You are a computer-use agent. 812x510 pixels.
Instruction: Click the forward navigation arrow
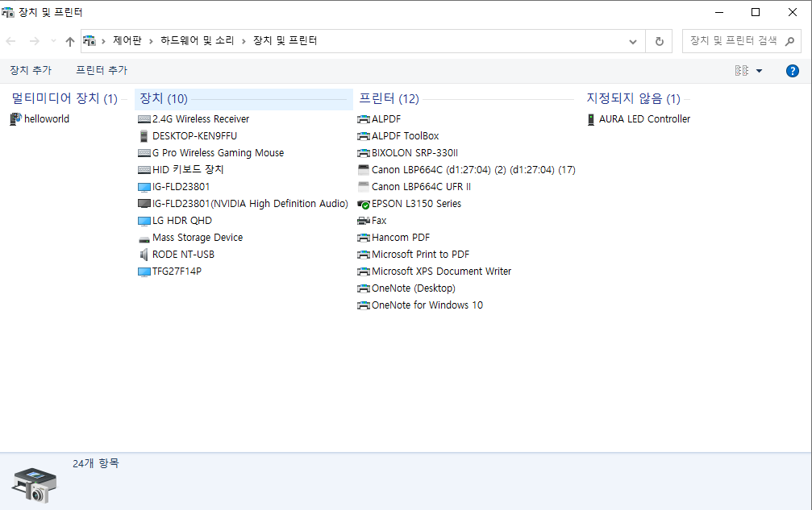point(34,41)
